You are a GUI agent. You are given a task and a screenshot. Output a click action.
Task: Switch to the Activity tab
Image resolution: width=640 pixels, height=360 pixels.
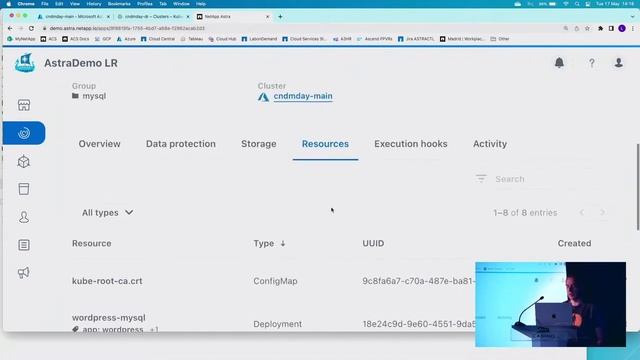(x=490, y=144)
